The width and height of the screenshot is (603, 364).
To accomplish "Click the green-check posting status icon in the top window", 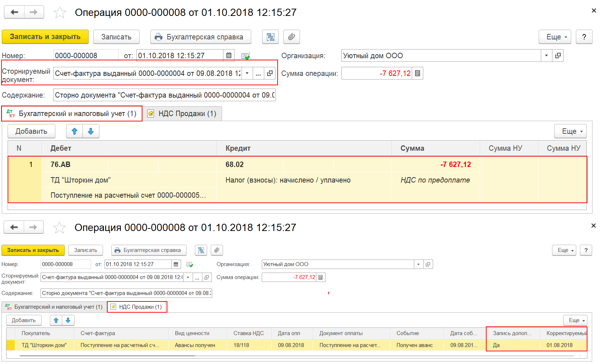I will point(245,56).
